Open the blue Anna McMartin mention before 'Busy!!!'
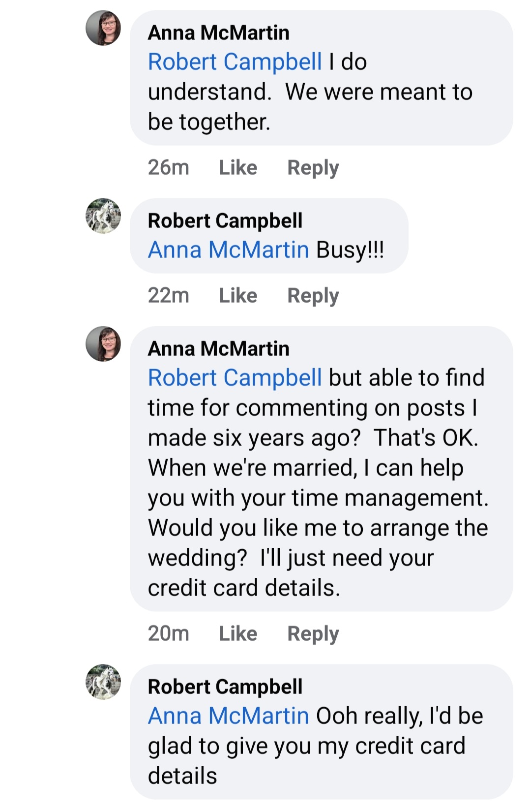This screenshot has width=531, height=812. click(229, 250)
